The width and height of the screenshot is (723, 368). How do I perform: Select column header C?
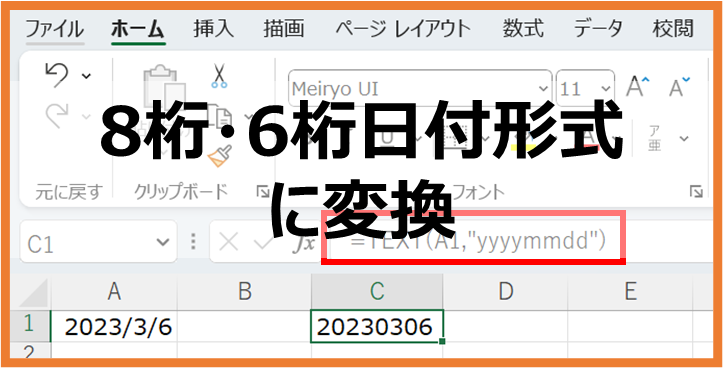[x=377, y=292]
